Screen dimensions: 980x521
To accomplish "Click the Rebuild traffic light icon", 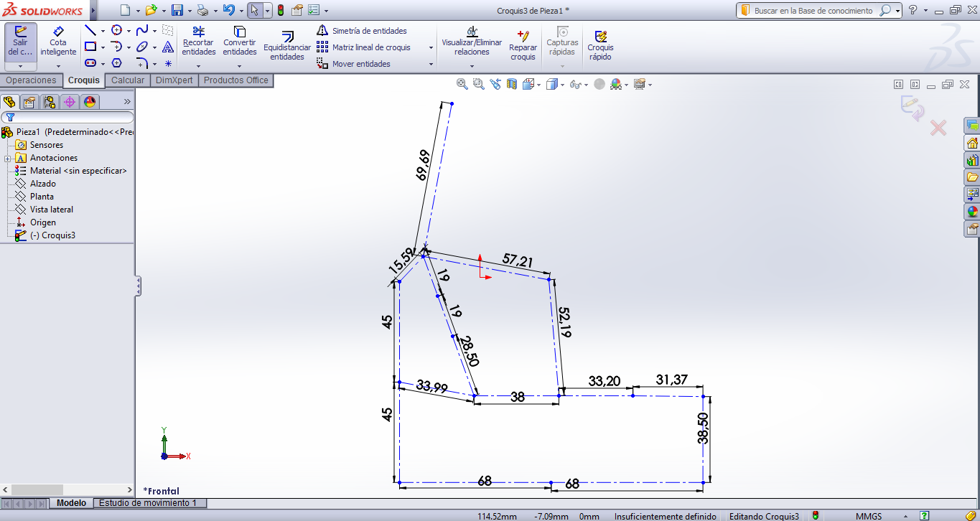I will (x=280, y=10).
